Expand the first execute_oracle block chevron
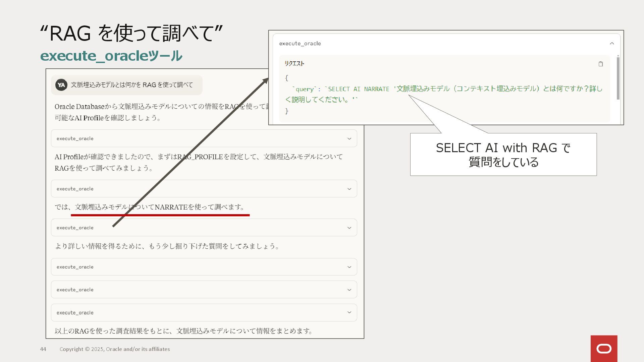The height and width of the screenshot is (362, 644). [349, 139]
